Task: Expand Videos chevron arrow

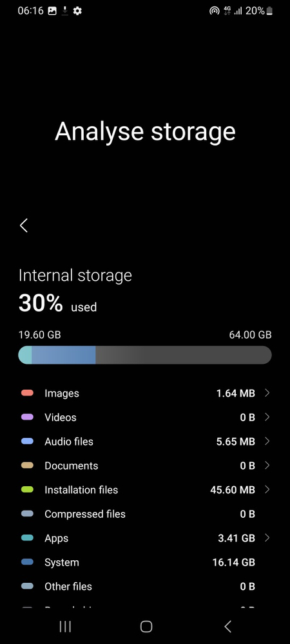Action: coord(267,417)
